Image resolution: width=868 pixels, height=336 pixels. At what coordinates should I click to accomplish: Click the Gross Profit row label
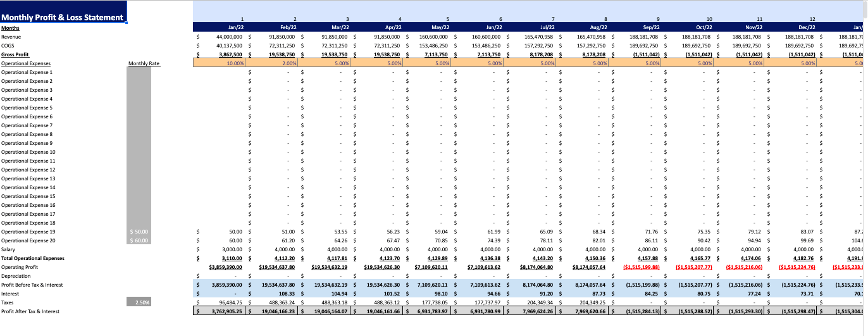click(15, 54)
